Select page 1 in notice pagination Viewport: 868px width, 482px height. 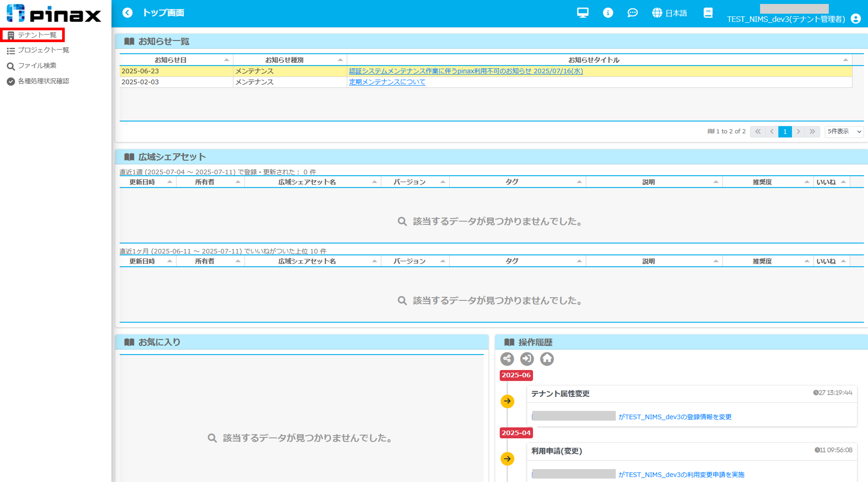785,131
